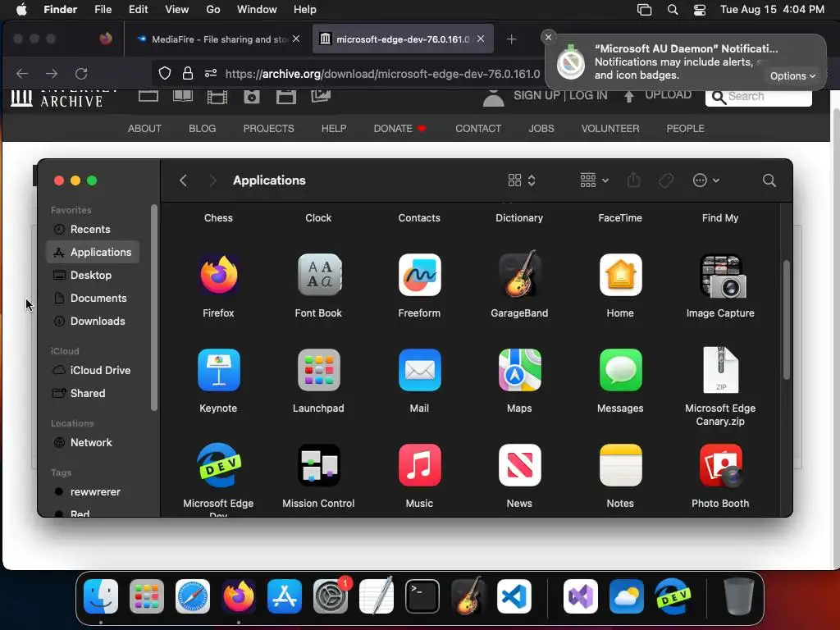
Task: Dismiss the Microsoft AU Daemon notification
Action: tap(548, 37)
